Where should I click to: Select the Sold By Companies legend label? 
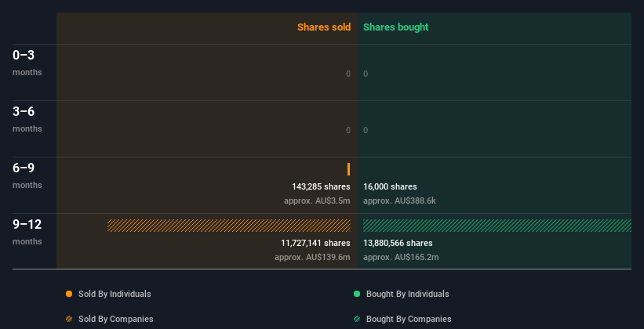pyautogui.click(x=116, y=319)
